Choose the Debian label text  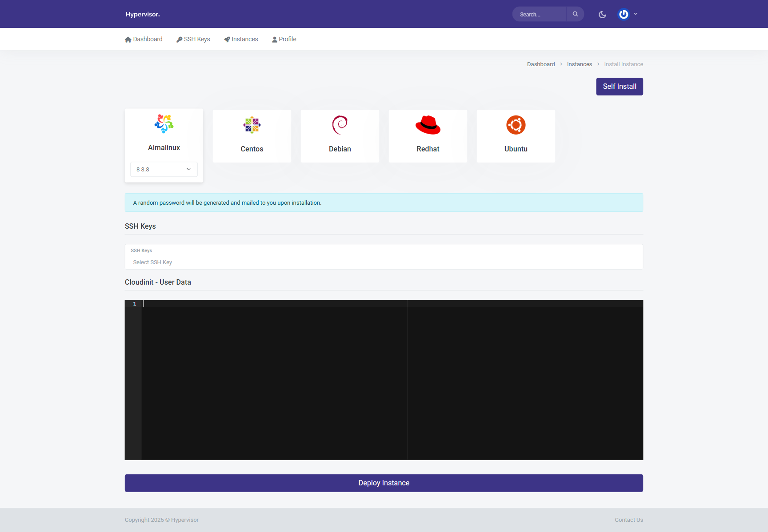(340, 149)
